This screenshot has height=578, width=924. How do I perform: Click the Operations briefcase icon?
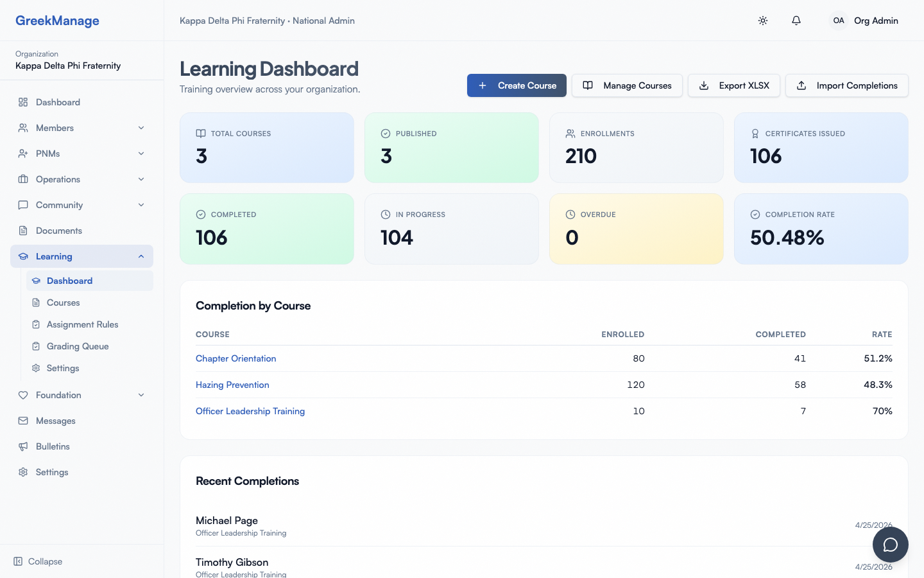click(x=22, y=179)
